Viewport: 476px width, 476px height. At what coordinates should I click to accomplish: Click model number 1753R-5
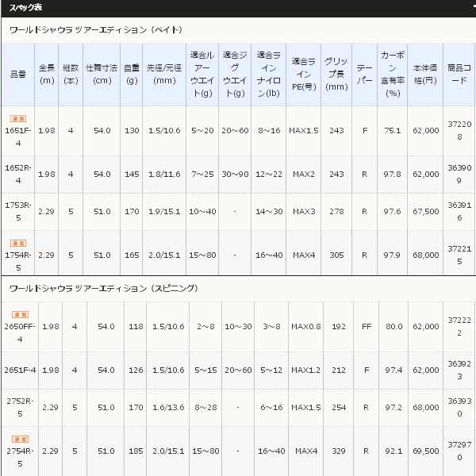[x=18, y=211]
